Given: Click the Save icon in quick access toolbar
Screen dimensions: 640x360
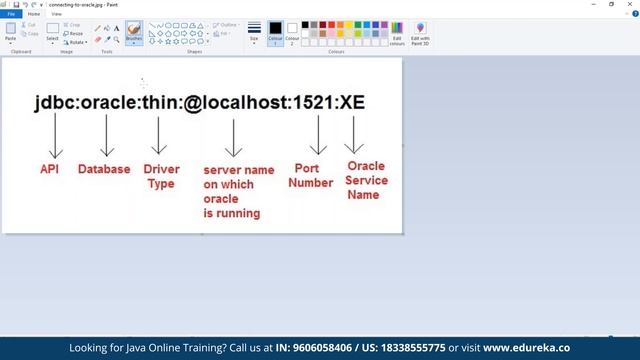Looking at the screenshot, I should point(16,4).
